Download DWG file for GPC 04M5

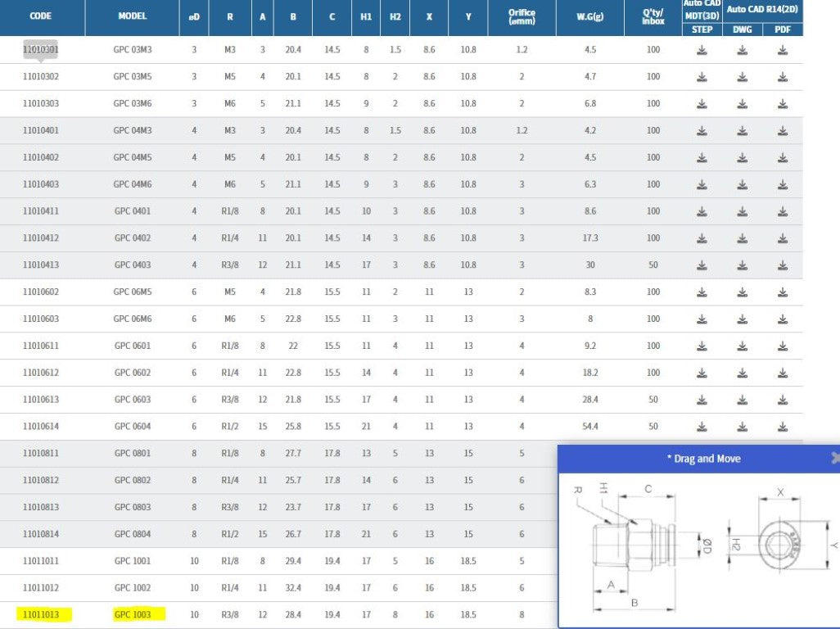tap(742, 158)
